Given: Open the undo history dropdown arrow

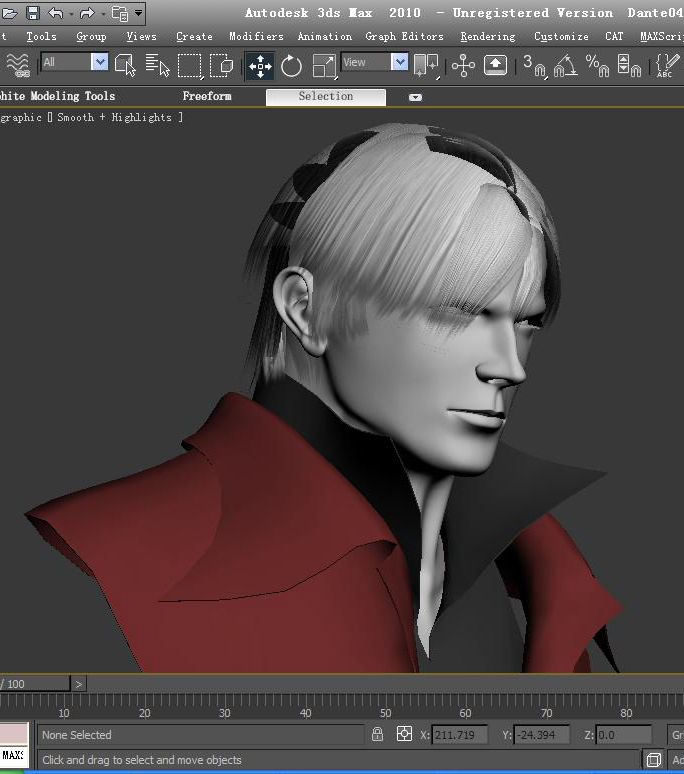Looking at the screenshot, I should coord(71,14).
